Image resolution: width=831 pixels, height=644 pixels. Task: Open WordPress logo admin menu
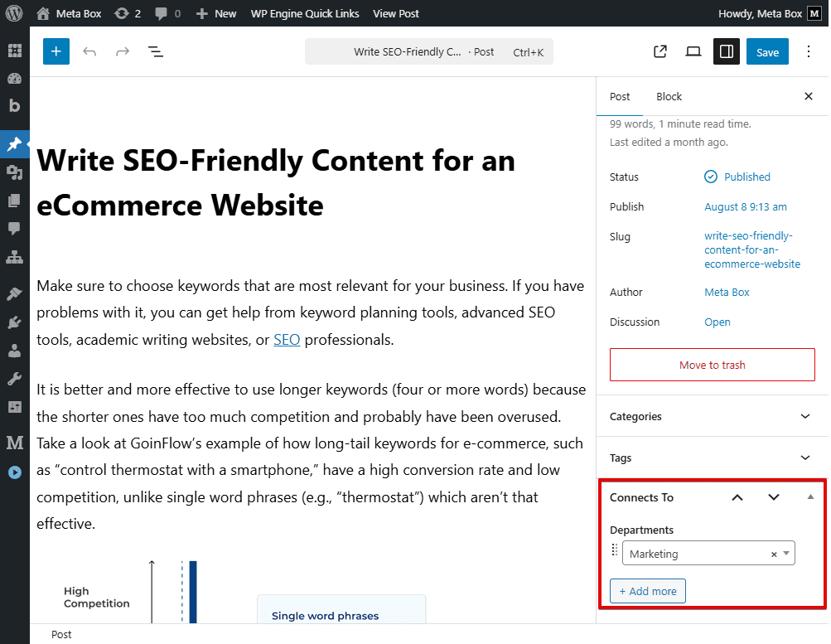click(14, 13)
